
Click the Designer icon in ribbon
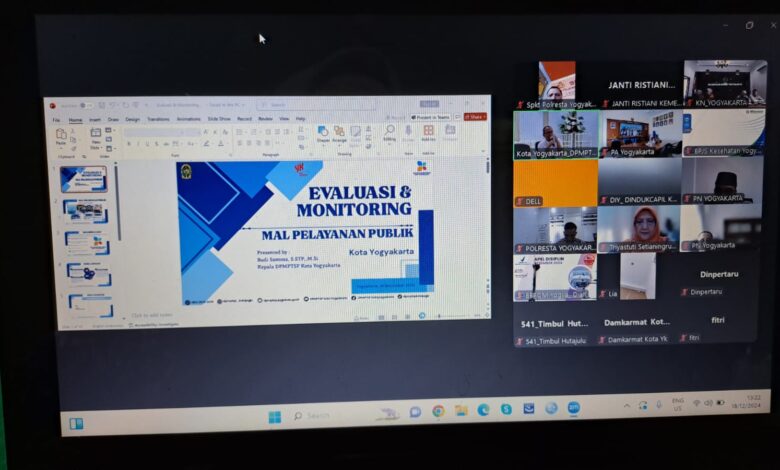click(450, 130)
